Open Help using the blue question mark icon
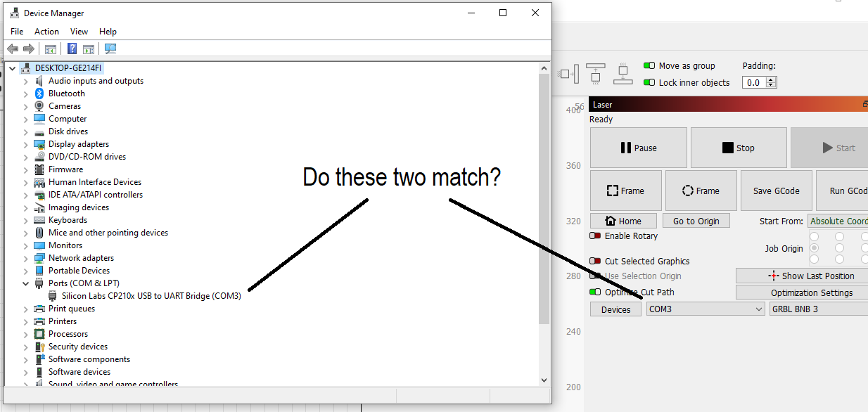This screenshot has width=868, height=412. pyautogui.click(x=72, y=49)
